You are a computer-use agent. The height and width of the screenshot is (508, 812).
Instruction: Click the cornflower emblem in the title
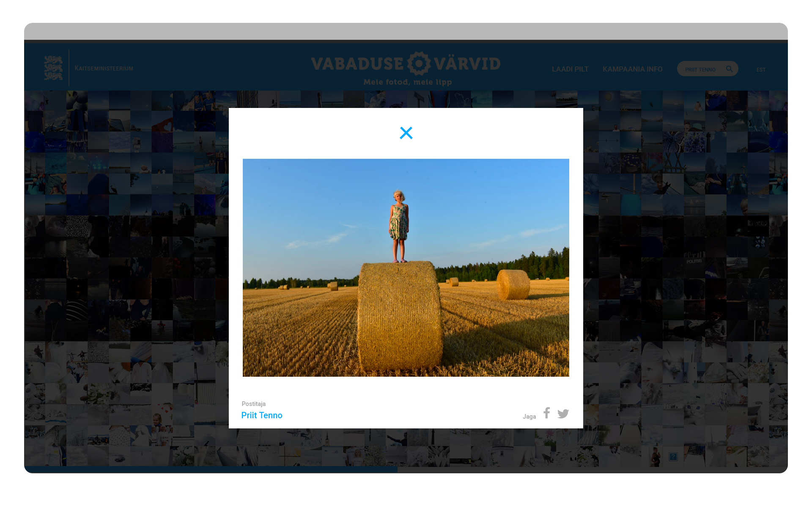tap(419, 63)
